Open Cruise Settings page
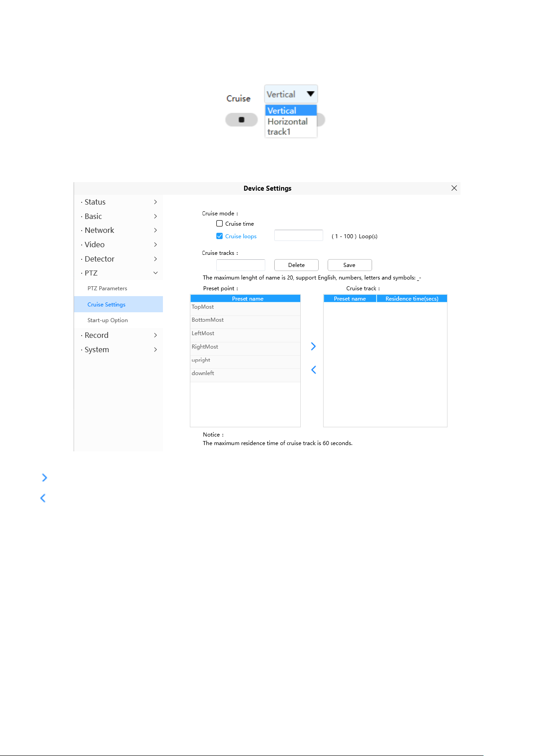 coord(118,304)
